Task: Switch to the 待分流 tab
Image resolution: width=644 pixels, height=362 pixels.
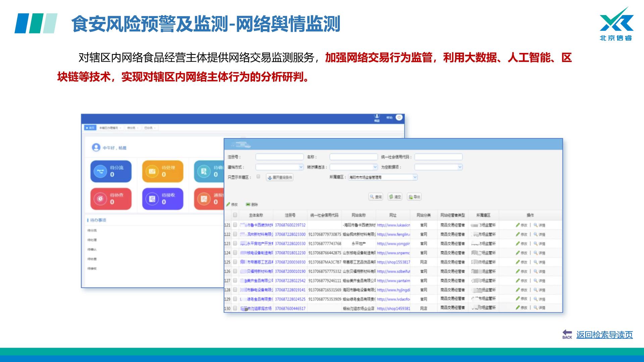Action: pos(132,128)
